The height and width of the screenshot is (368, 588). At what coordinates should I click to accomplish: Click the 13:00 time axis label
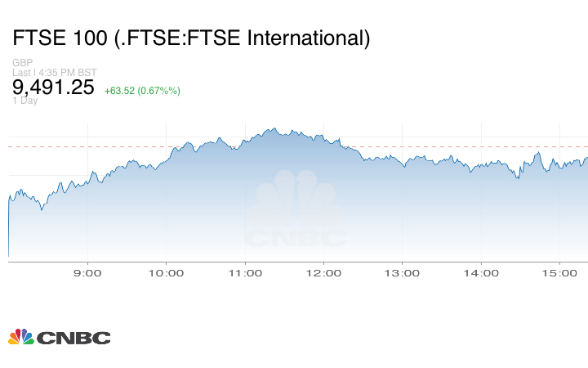(x=403, y=273)
